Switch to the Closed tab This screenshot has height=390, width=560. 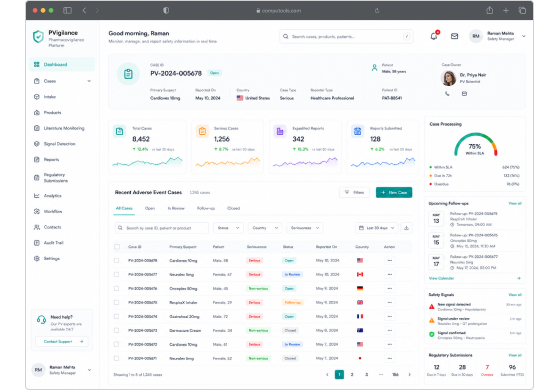234,208
